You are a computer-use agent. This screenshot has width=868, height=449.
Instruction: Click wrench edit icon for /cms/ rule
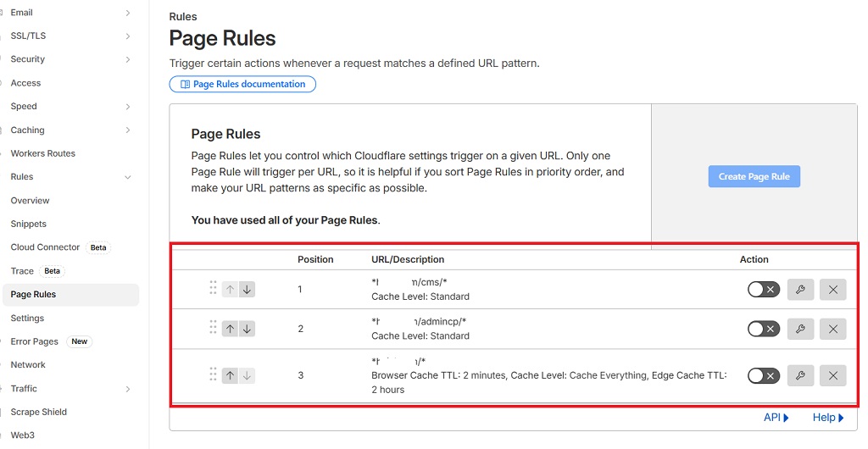[800, 290]
